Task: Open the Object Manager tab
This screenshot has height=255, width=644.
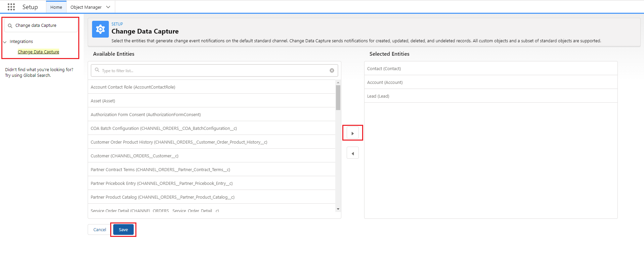Action: 86,7
